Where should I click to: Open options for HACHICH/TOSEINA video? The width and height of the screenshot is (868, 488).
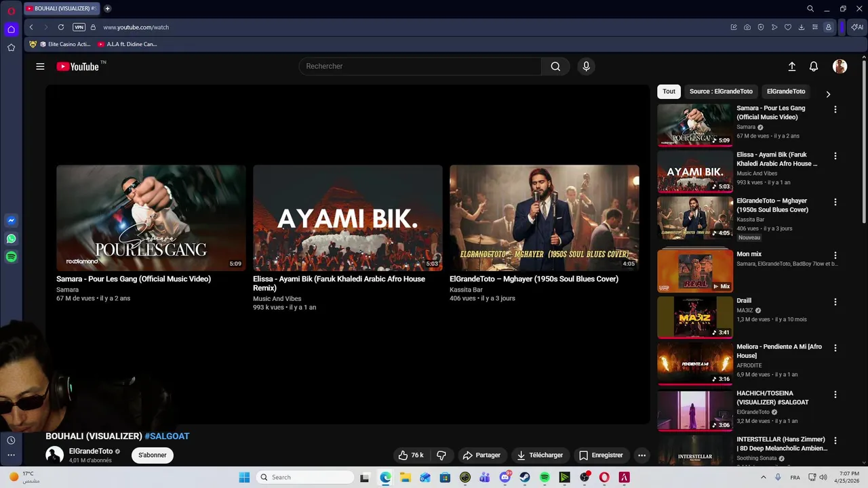point(835,394)
